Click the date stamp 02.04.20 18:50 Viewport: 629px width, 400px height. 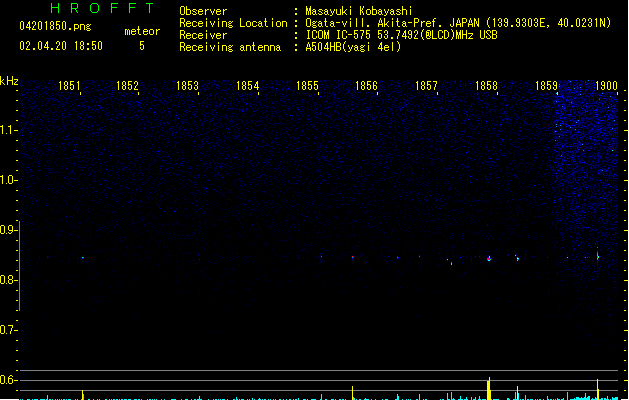coord(61,46)
